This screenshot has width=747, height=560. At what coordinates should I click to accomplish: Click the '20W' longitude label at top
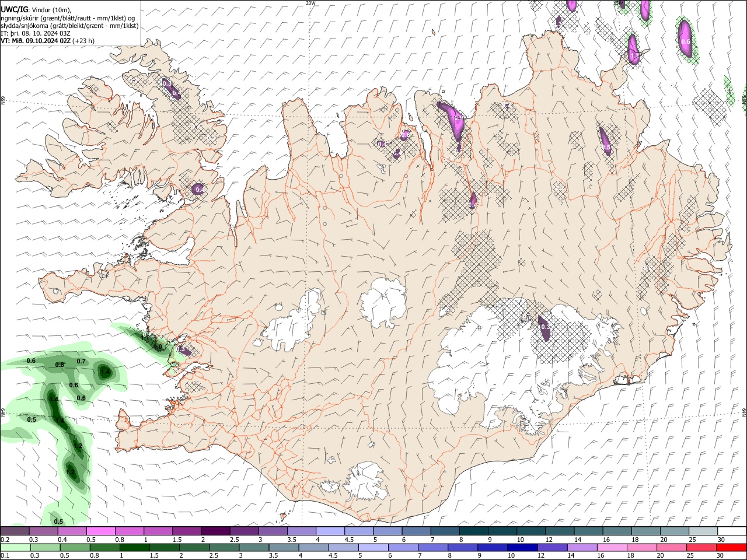(x=310, y=3)
